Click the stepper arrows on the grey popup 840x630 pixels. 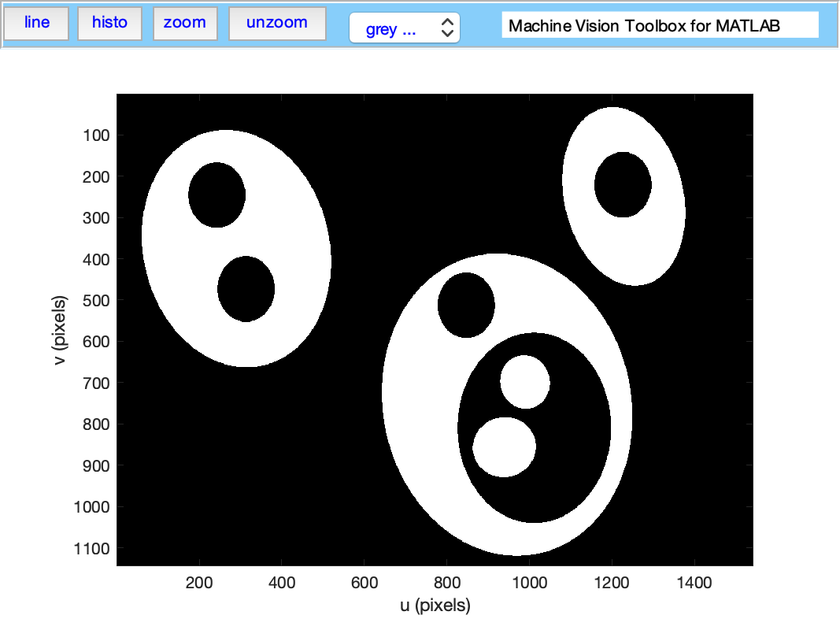pos(447,28)
